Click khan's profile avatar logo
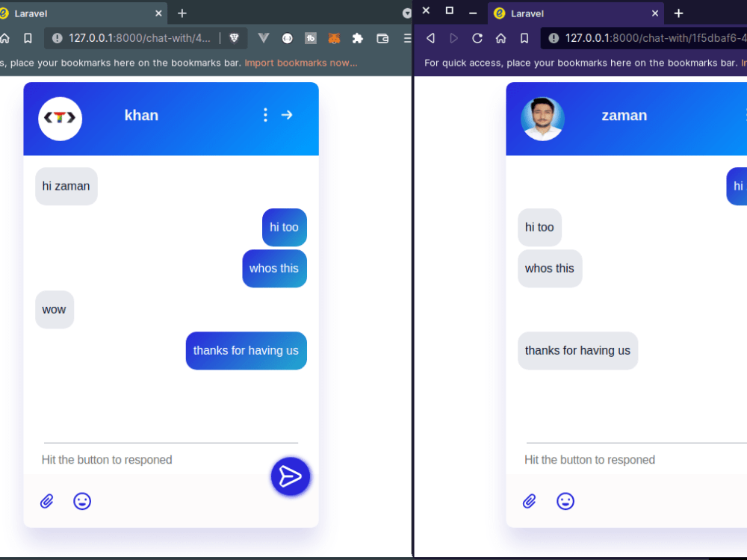The image size is (747, 560). click(x=60, y=119)
